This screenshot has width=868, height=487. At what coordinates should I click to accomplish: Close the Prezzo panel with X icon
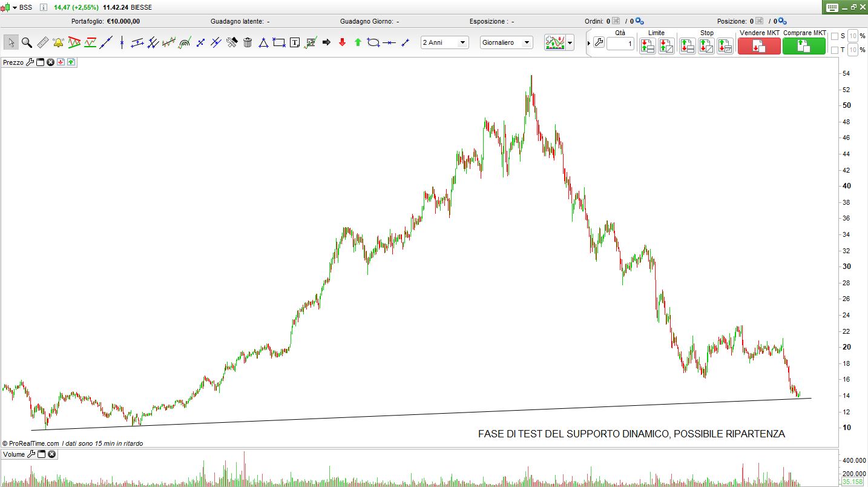point(51,62)
